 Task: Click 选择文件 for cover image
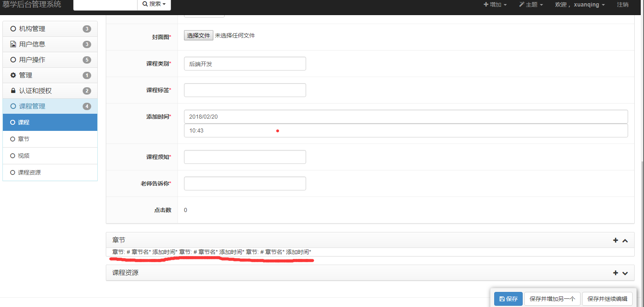tap(199, 35)
